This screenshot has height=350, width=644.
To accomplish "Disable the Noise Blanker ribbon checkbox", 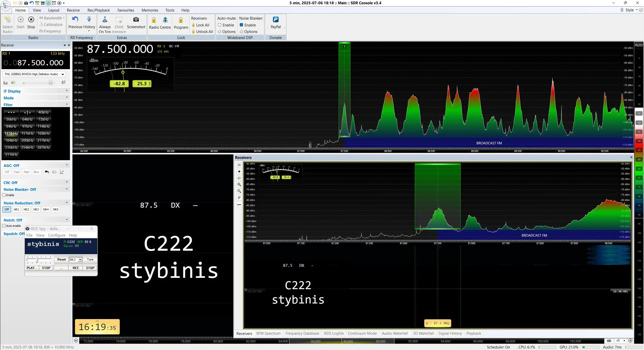I will [242, 25].
